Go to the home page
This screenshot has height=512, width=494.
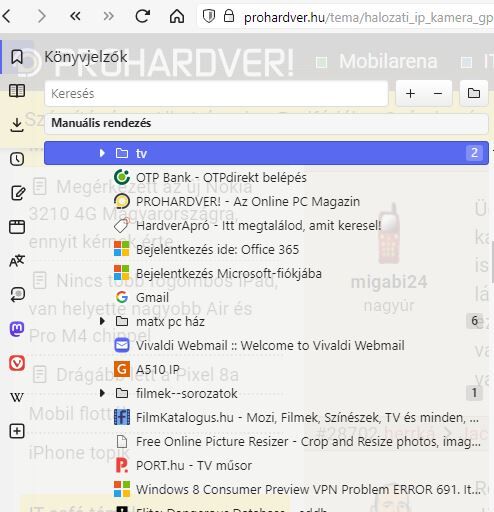[x=177, y=16]
